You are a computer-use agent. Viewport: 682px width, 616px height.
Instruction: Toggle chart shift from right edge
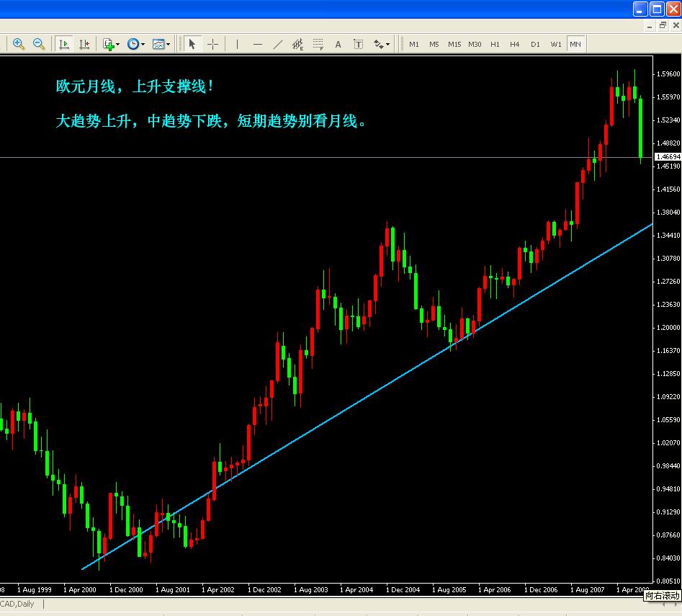(84, 44)
